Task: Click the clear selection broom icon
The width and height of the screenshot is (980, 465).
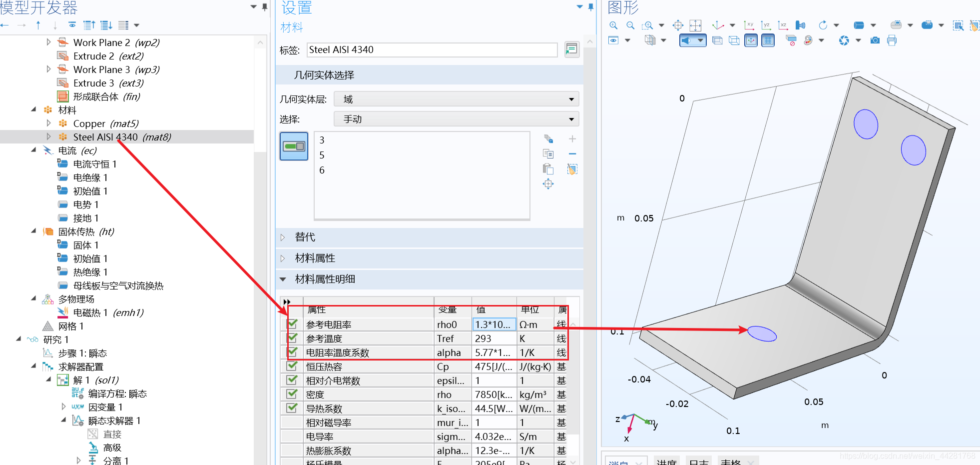Action: click(572, 169)
